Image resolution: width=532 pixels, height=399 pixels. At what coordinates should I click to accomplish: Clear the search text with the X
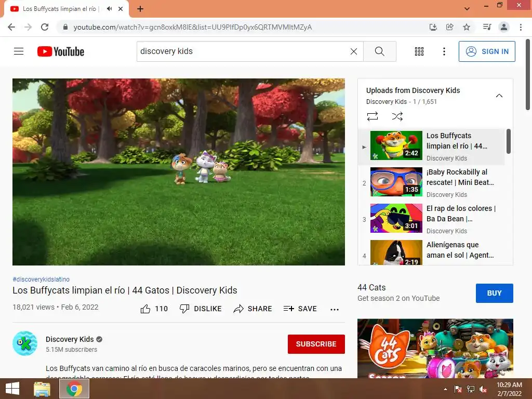click(353, 51)
